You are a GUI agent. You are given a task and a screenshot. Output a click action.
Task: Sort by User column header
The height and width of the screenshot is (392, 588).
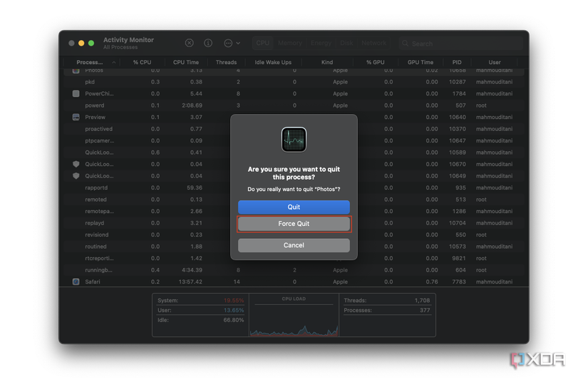(x=495, y=62)
